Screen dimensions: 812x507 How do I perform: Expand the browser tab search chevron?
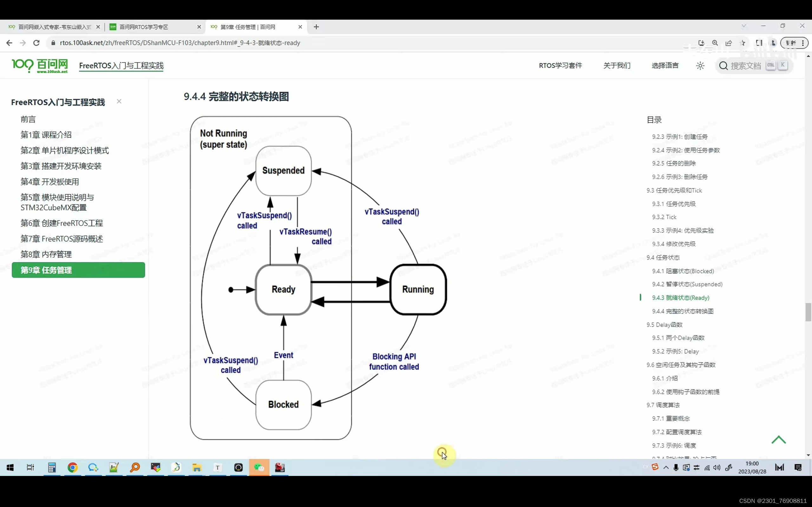pyautogui.click(x=744, y=26)
